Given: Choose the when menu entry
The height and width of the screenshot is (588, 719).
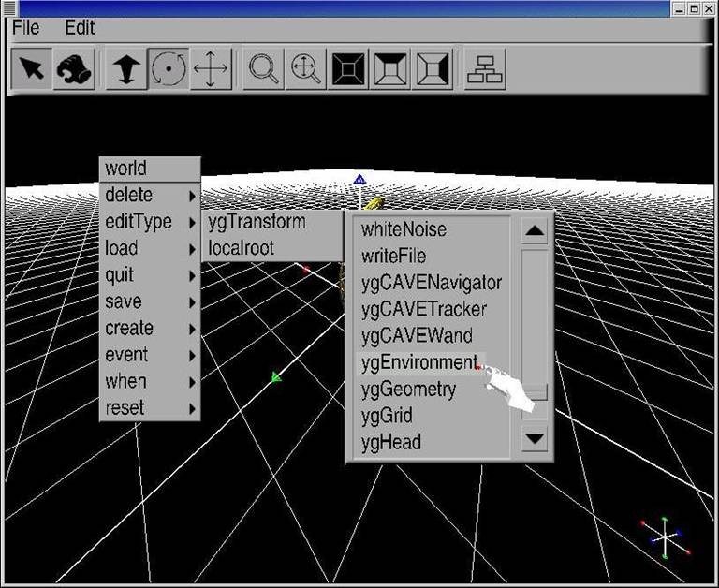Looking at the screenshot, I should [x=150, y=382].
